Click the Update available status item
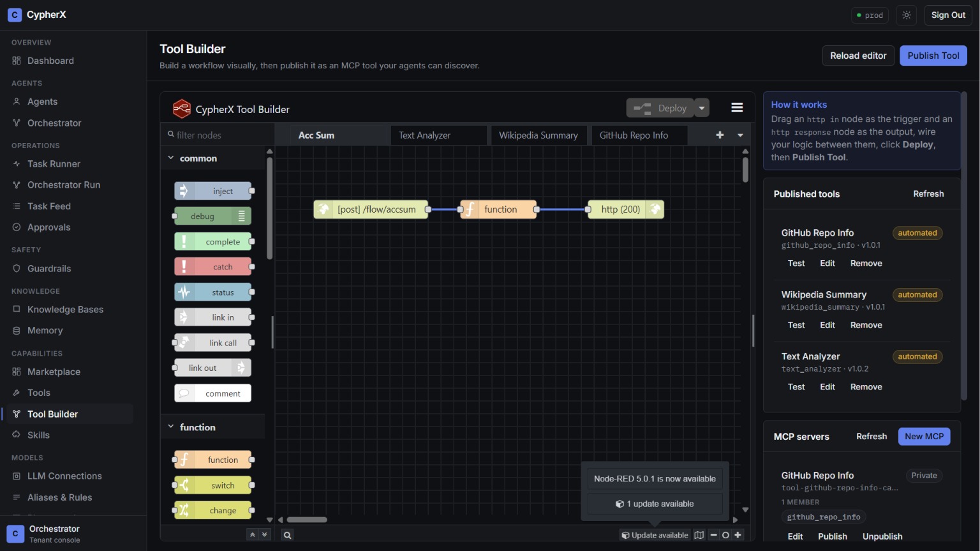The image size is (980, 551). 655,535
